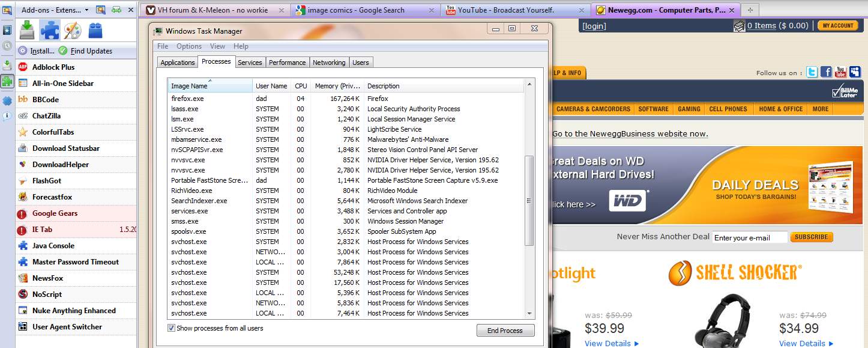The height and width of the screenshot is (348, 868).
Task: Select the firefox.exe process row
Action: (346, 99)
